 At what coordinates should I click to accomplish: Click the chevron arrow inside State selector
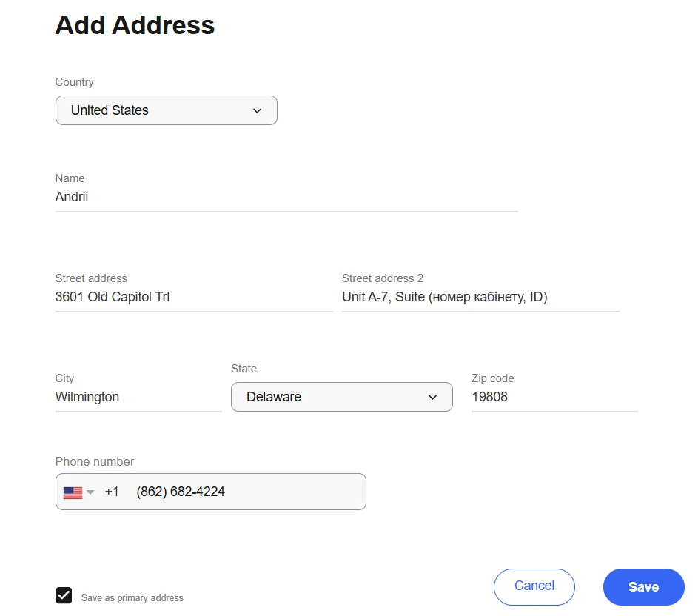[432, 398]
